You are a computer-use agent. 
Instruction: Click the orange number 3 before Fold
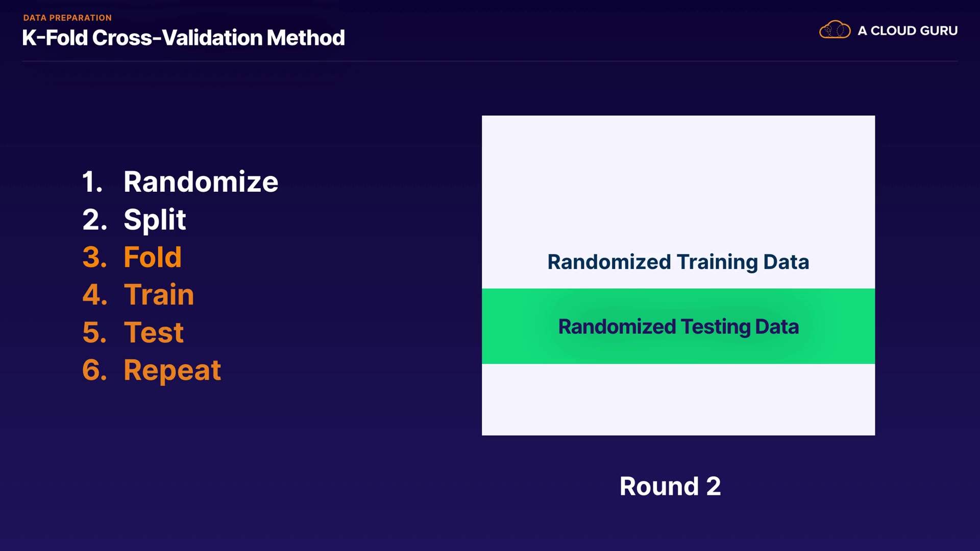pos(94,257)
